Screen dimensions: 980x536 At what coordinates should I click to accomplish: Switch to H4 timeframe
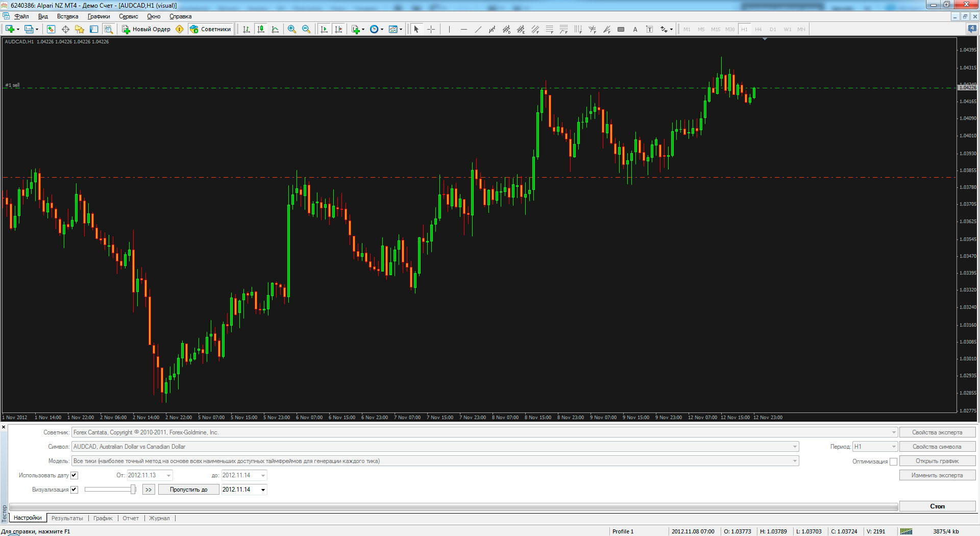(758, 29)
